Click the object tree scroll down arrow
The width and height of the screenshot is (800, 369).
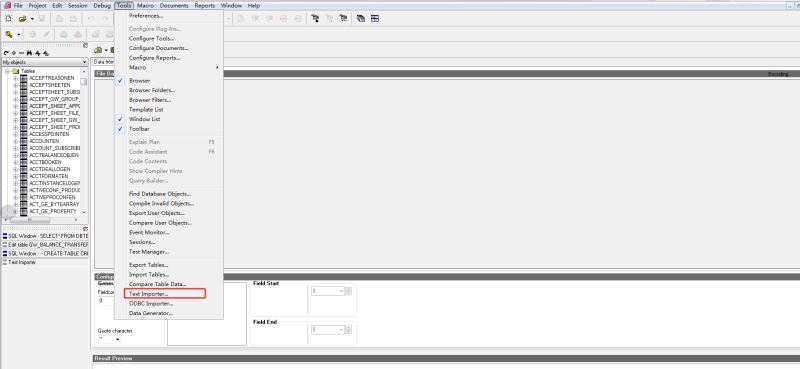(x=84, y=212)
